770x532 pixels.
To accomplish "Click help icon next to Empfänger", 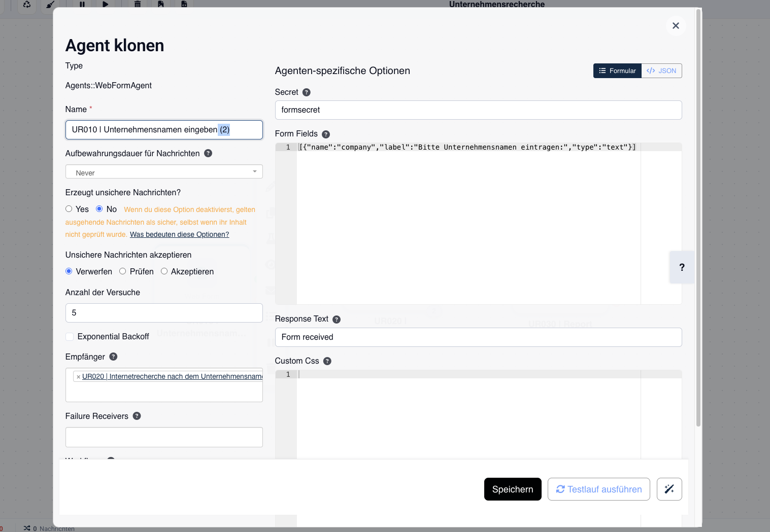I will (x=113, y=357).
